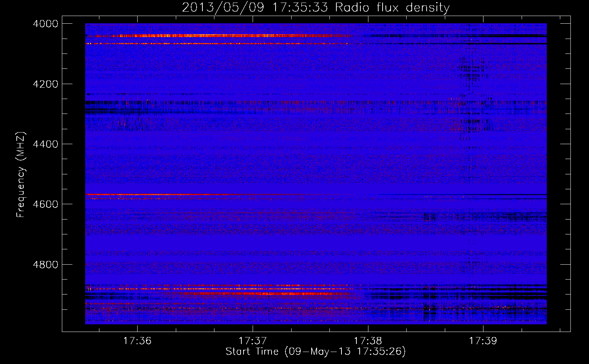
Task: Click the 17:36 time axis label
Action: pyautogui.click(x=137, y=341)
